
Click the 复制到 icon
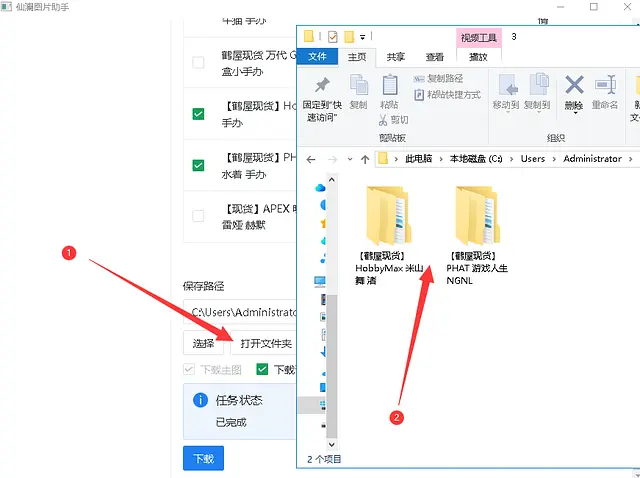(x=539, y=85)
